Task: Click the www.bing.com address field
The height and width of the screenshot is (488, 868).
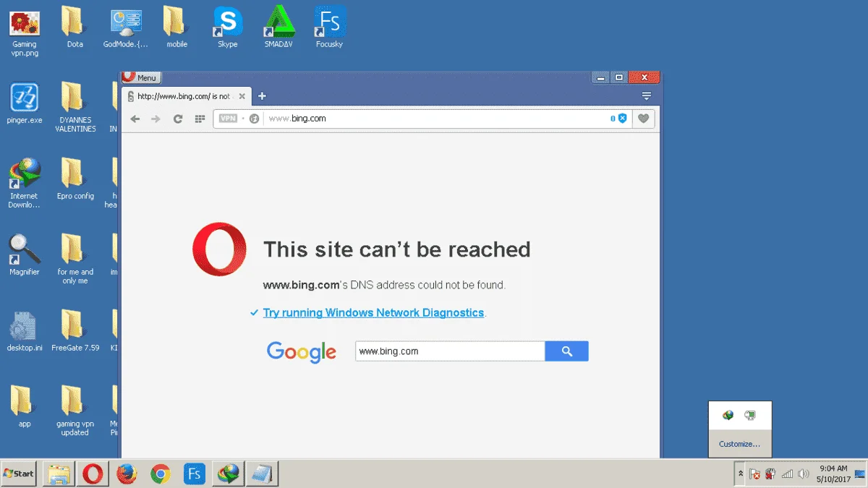Action: pyautogui.click(x=434, y=119)
